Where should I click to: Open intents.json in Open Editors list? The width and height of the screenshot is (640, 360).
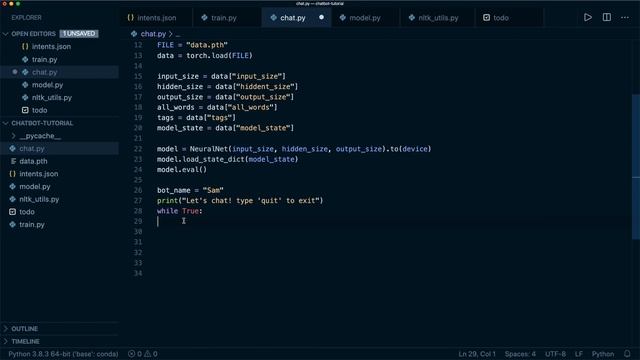(51, 47)
